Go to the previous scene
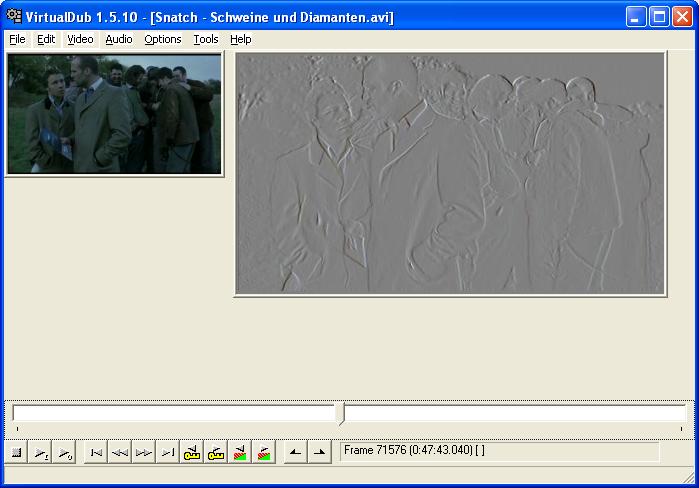This screenshot has width=699, height=488. (x=240, y=452)
